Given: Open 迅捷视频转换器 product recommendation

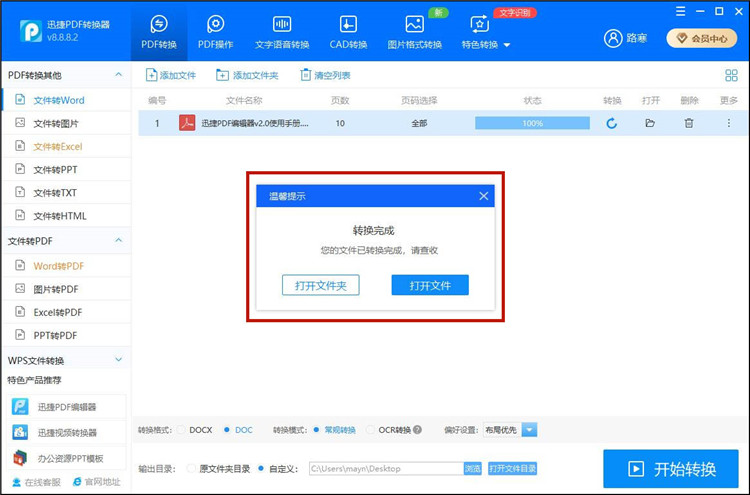Looking at the screenshot, I should click(x=66, y=432).
